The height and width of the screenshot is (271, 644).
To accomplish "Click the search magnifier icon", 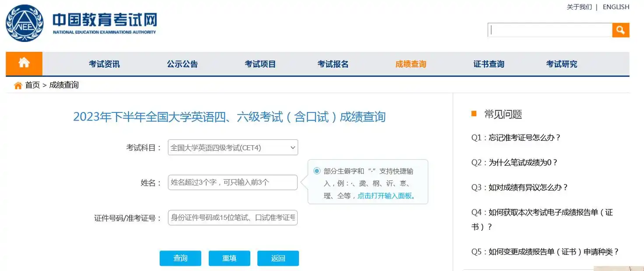I will coord(620,30).
